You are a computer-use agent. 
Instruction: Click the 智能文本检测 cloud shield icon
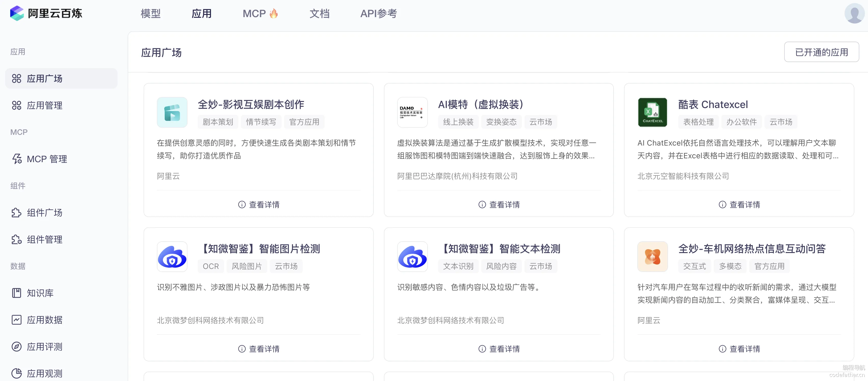coord(413,257)
